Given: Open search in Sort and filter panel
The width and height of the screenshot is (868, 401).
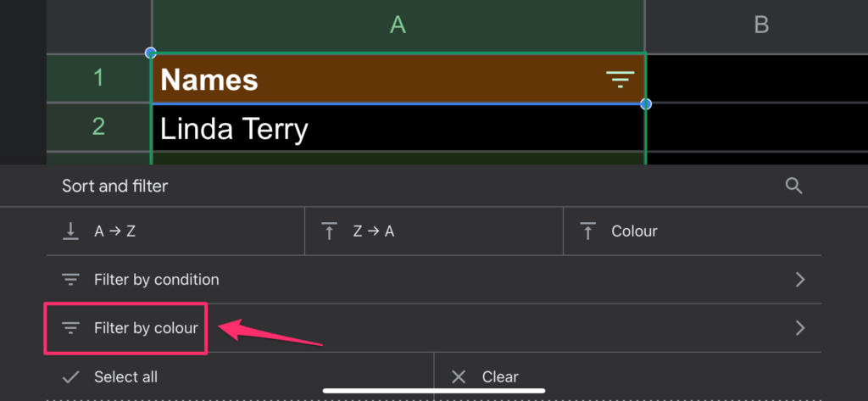Looking at the screenshot, I should point(793,187).
